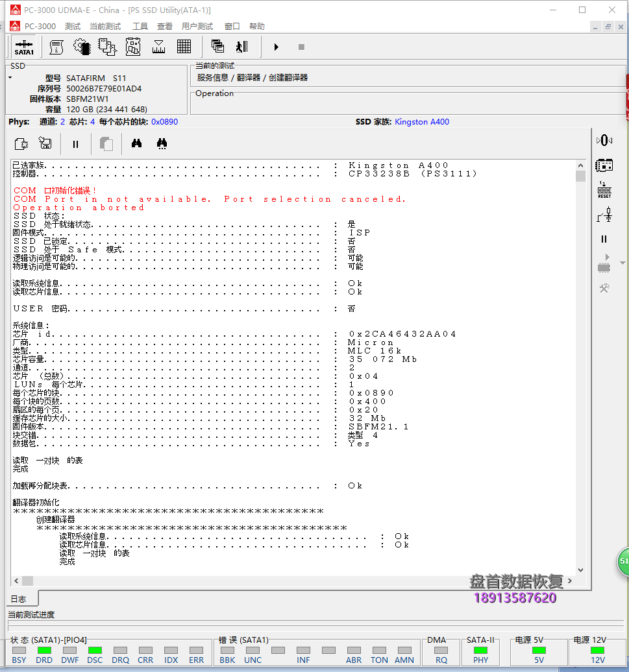Open the 用户测试 menu

(197, 27)
